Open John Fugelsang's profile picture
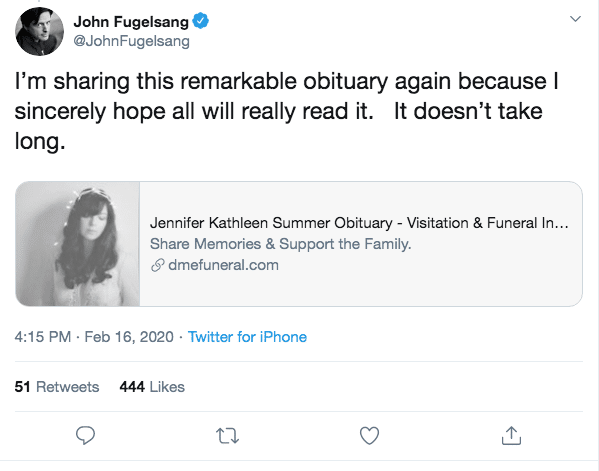Image resolution: width=599 pixels, height=471 pixels. click(x=39, y=31)
